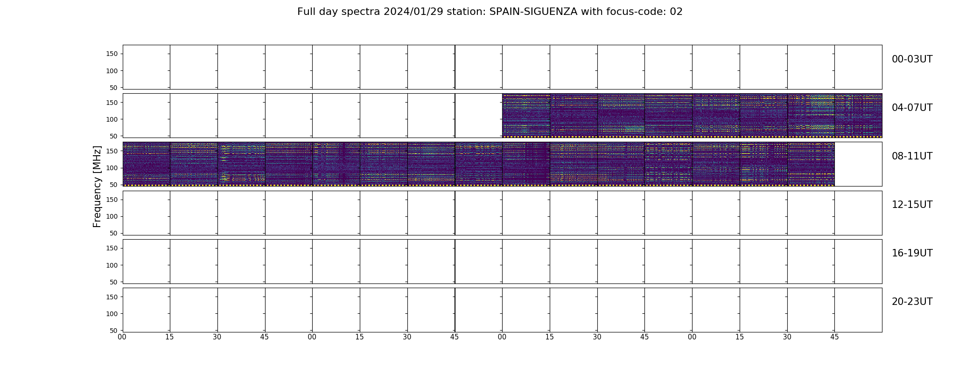The height and width of the screenshot is (373, 980).
Task: Click the 50 tick of the 20-23UT row
Action: pos(114,331)
